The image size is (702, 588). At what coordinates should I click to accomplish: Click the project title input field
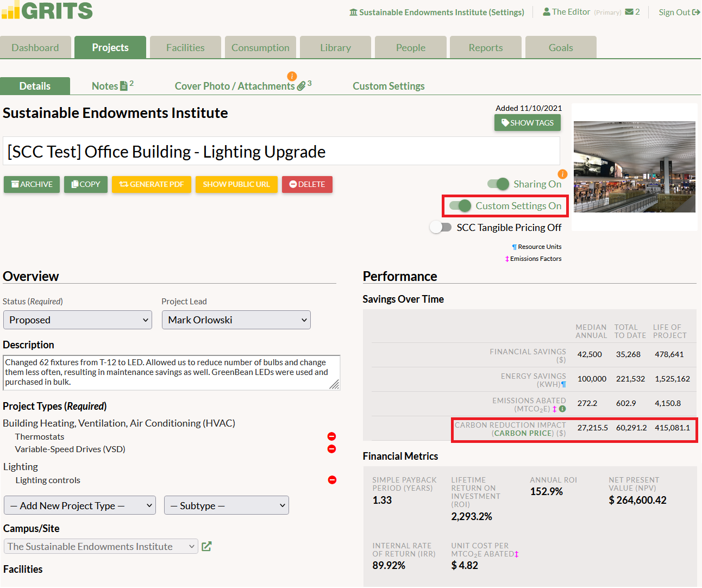(x=281, y=151)
